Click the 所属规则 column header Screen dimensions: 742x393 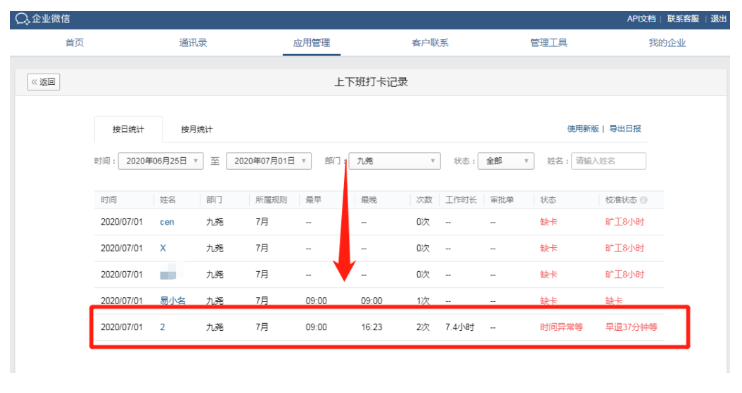(x=271, y=200)
